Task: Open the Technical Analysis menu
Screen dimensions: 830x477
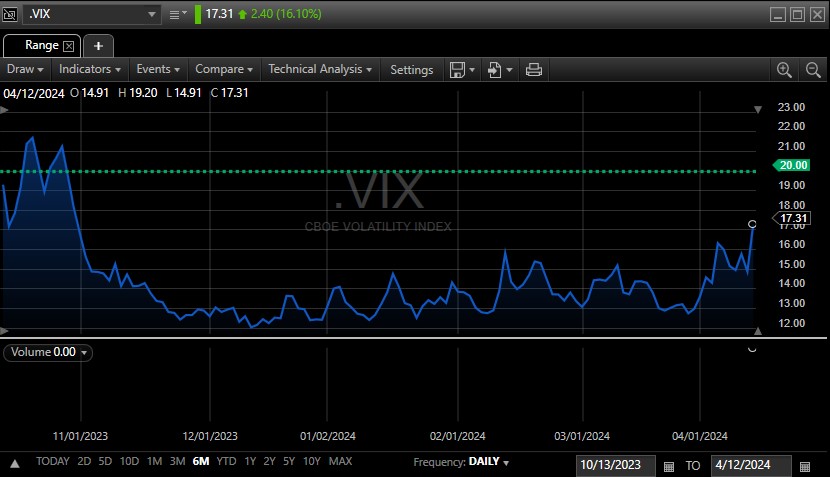Action: pos(320,69)
